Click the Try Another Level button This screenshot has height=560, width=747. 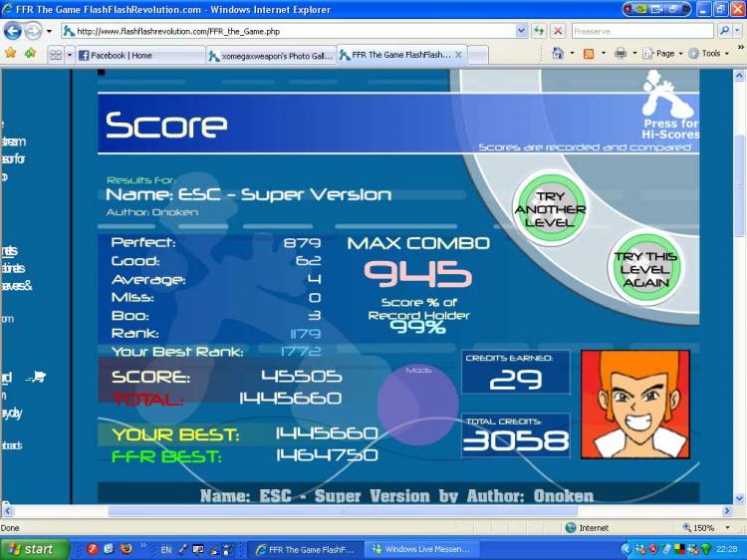click(x=550, y=209)
